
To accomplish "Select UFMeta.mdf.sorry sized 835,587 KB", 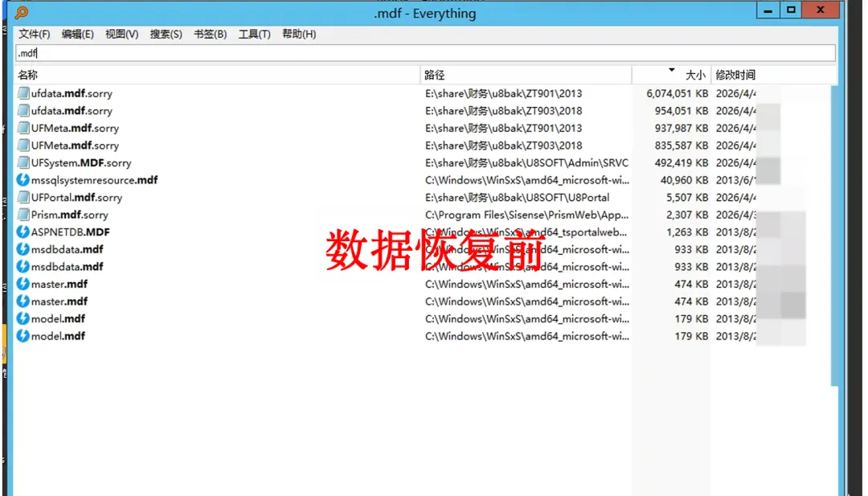I will (75, 145).
